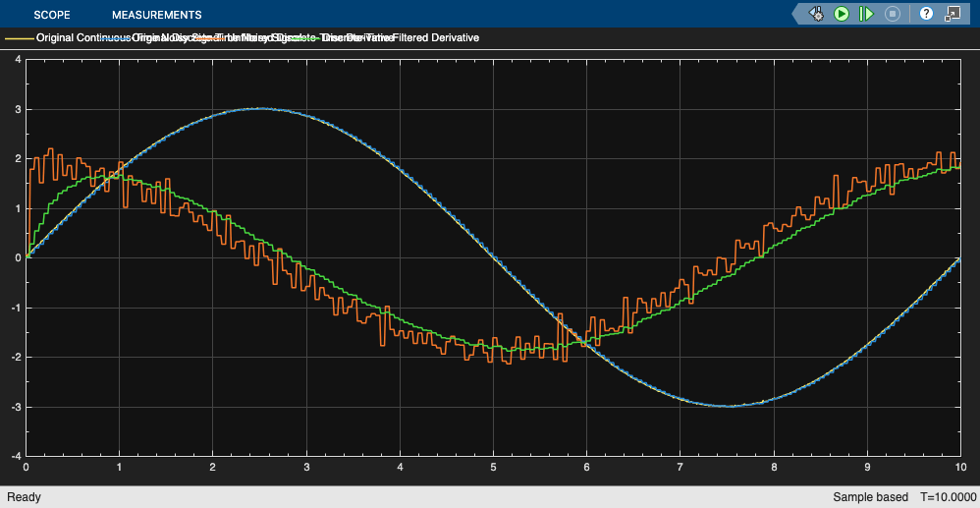This screenshot has width=980, height=508.
Task: Open the Help question mark icon
Action: click(x=926, y=14)
